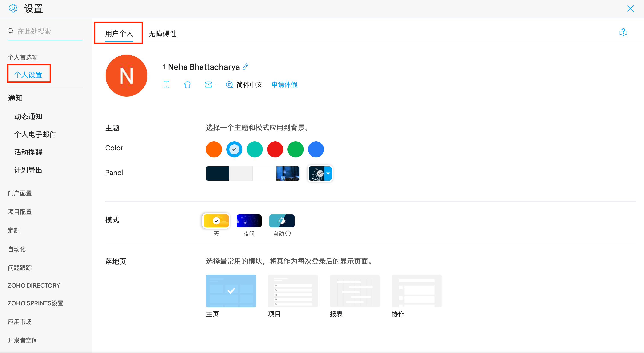Expand the panel background image dropdown

click(x=328, y=173)
